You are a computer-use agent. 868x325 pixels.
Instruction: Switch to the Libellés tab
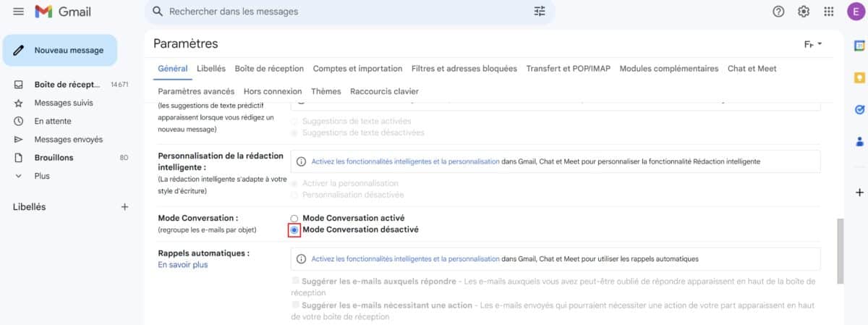(211, 69)
